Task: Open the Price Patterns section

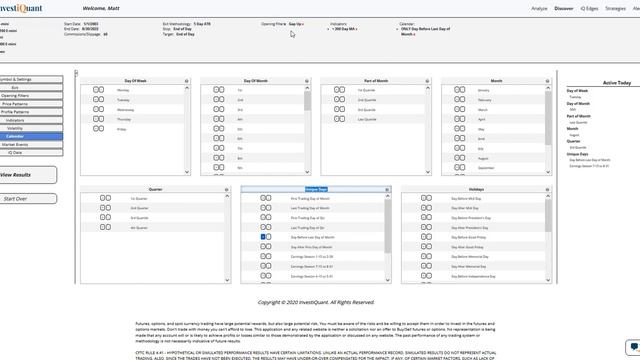Action: [31, 104]
